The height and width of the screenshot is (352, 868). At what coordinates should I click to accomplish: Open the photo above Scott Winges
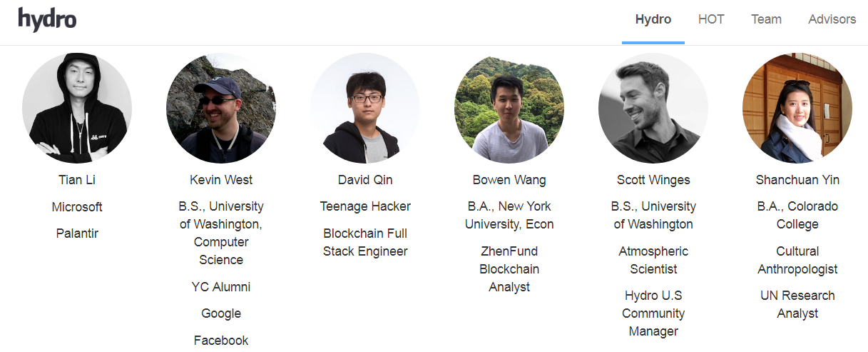653,108
